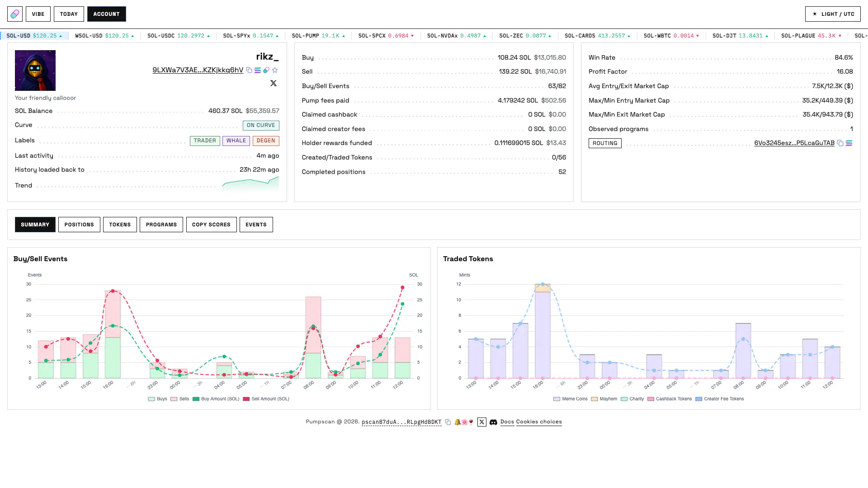868x488 pixels.
Task: Toggle the Light / UTC theme button
Action: click(x=833, y=14)
